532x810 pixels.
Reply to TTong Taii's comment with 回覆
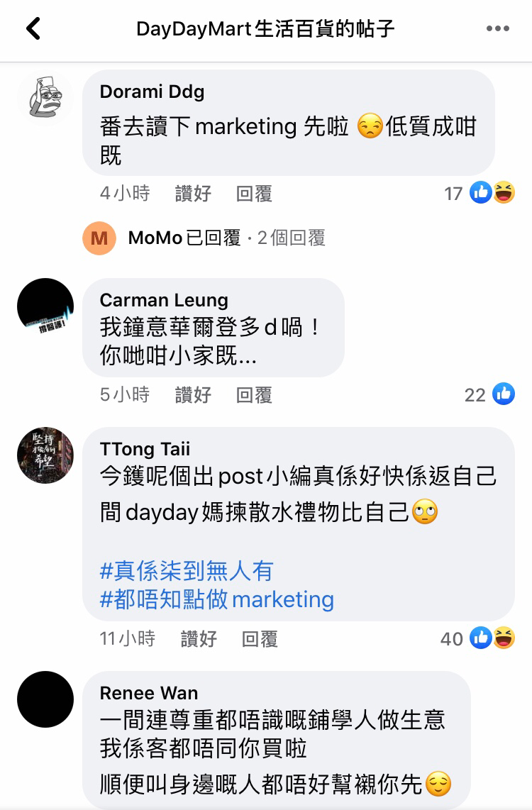point(260,639)
